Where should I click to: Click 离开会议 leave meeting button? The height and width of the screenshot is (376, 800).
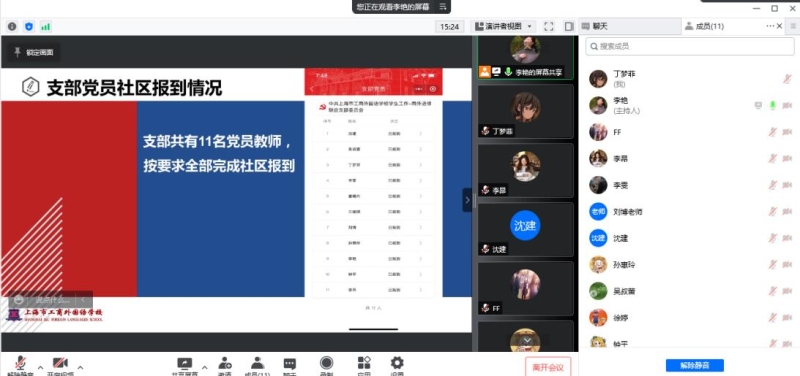point(548,367)
